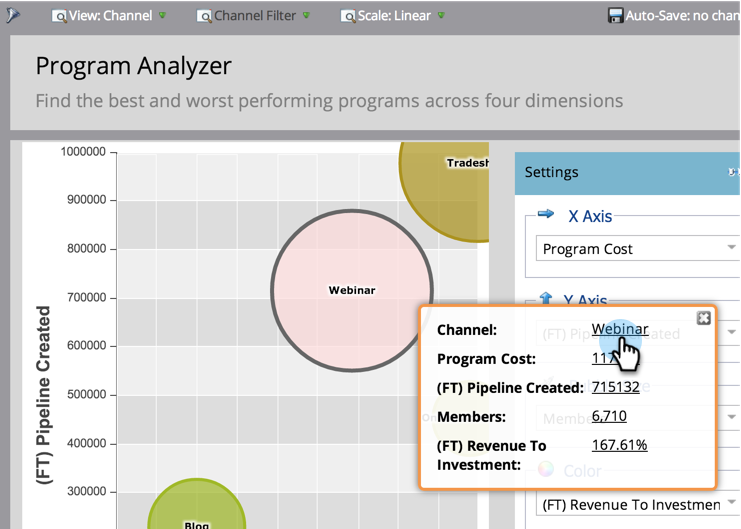This screenshot has width=741, height=529.
Task: Open the Revenue To Investment color dropdown
Action: [638, 504]
